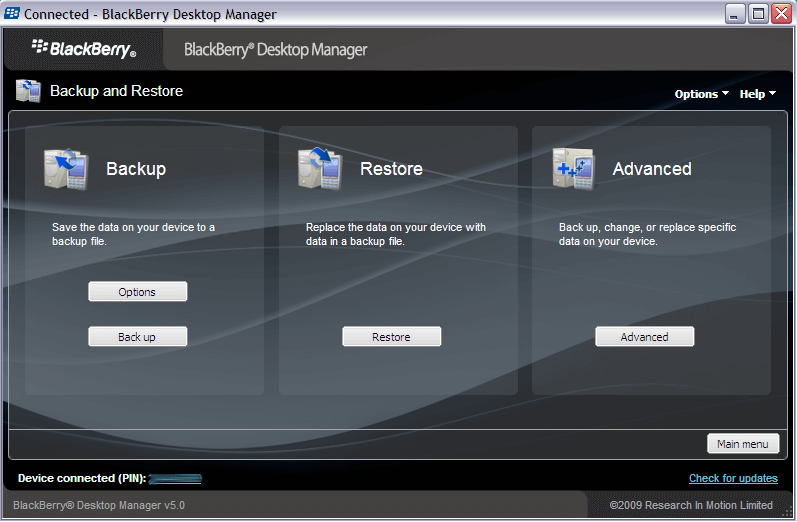Click the 'Restore' panel heading

pos(391,169)
